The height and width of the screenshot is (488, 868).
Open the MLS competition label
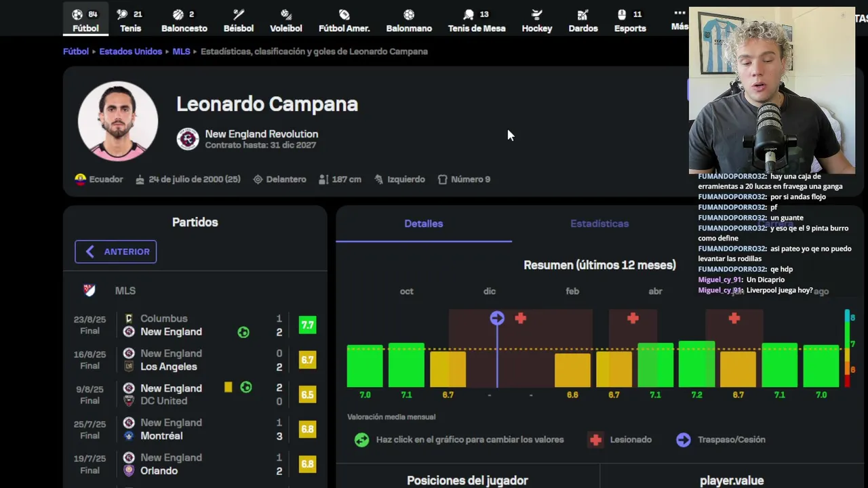tap(125, 290)
